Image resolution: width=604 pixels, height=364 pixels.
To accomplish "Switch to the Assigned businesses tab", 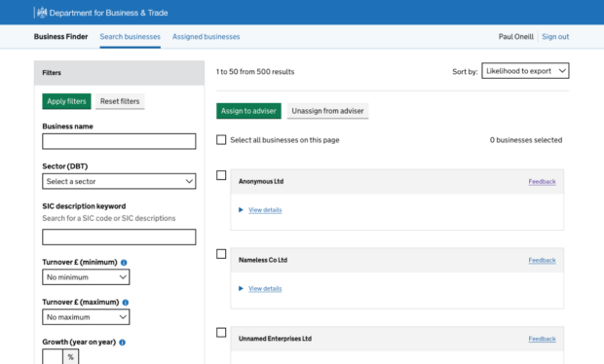I will click(207, 37).
